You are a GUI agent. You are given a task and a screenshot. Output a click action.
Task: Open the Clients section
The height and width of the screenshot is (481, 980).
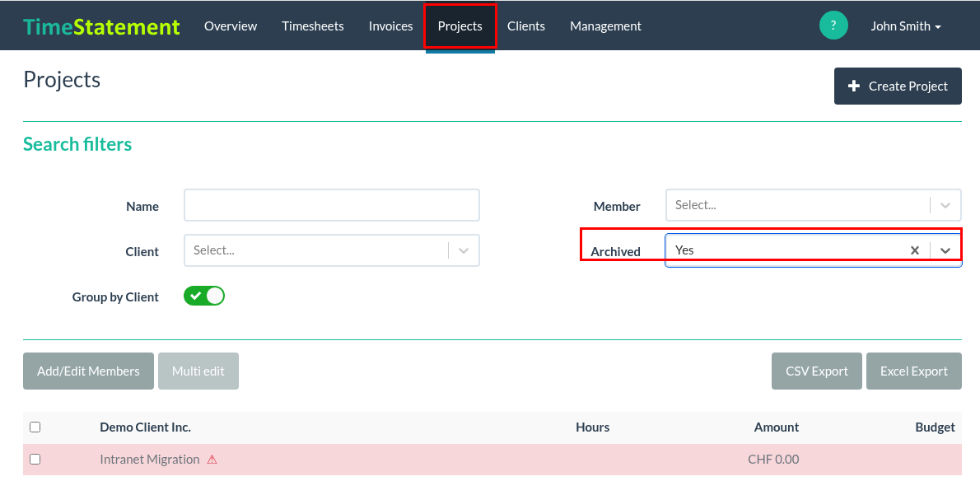526,26
